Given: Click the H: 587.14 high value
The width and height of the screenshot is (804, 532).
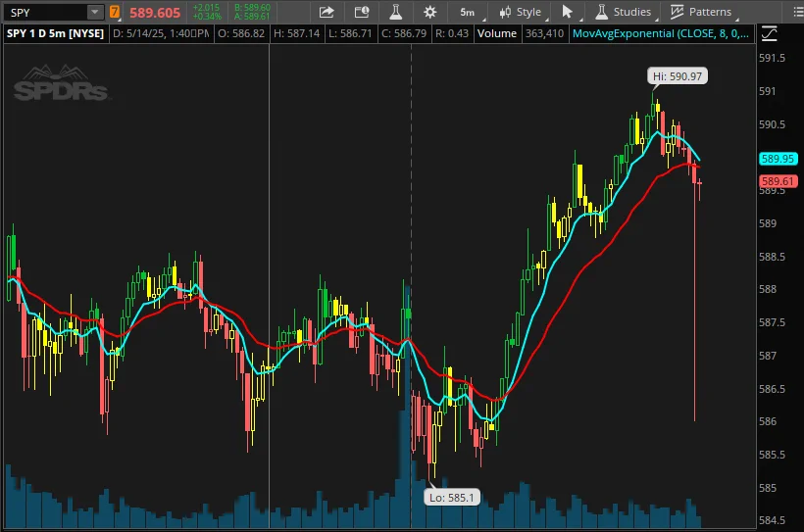Looking at the screenshot, I should [x=296, y=34].
